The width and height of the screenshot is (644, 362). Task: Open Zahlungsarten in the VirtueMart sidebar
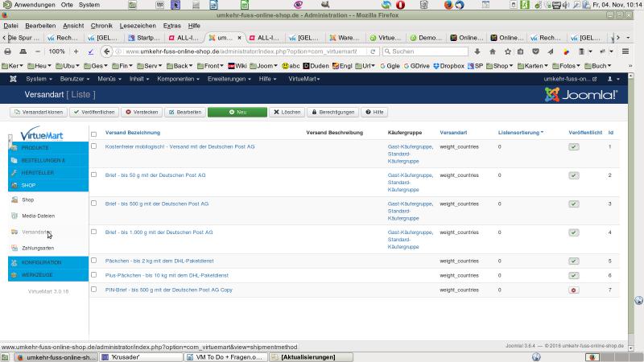click(x=38, y=248)
